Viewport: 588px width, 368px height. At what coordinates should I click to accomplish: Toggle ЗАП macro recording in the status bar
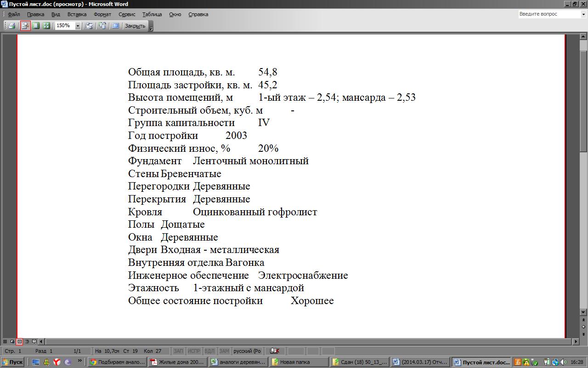(x=178, y=351)
